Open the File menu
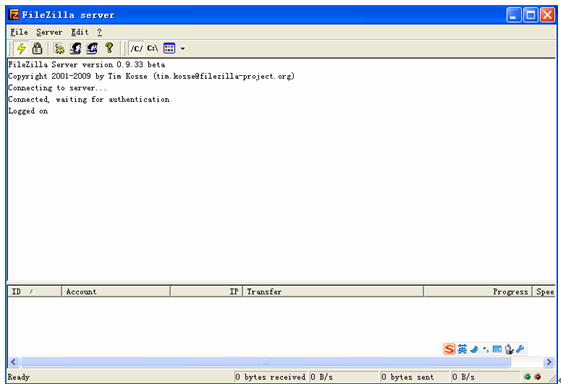561x388 pixels. tap(19, 32)
